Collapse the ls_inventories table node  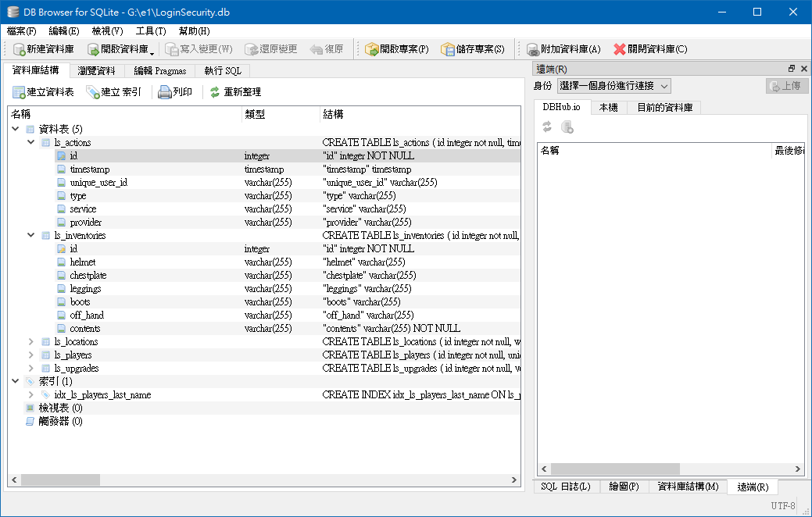pos(31,235)
